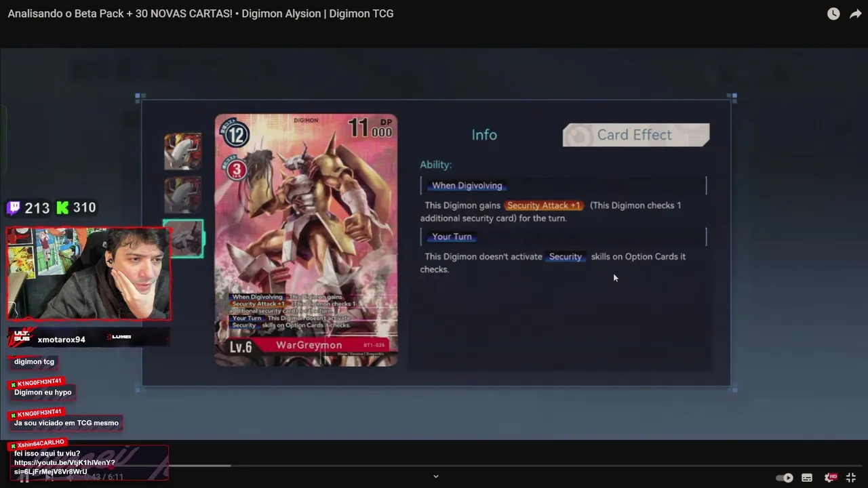Toggle subtitles/closed captions
This screenshot has width=868, height=488.
pos(807,478)
